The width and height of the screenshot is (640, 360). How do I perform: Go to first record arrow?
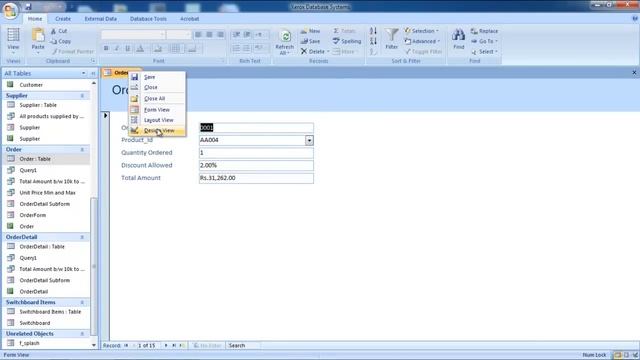(x=126, y=346)
